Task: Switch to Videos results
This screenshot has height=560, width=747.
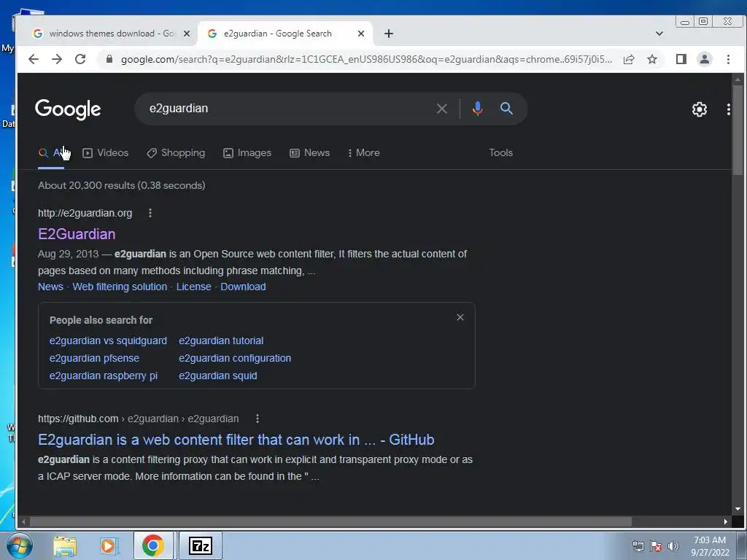Action: [x=106, y=153]
